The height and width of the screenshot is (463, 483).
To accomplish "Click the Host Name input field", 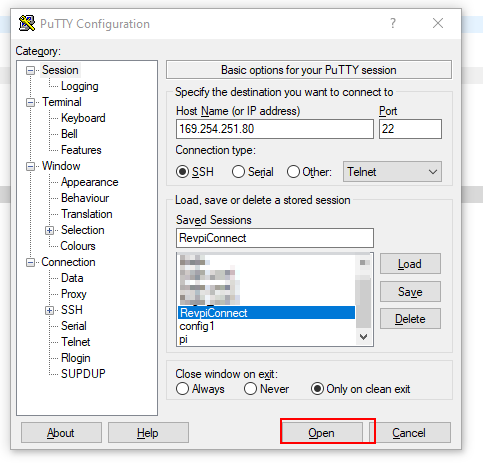I will point(275,129).
